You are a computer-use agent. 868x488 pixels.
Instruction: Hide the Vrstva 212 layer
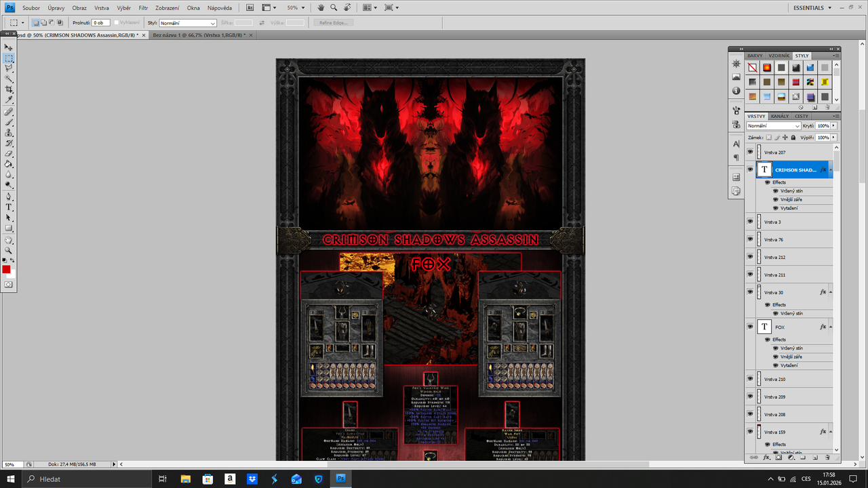(750, 257)
